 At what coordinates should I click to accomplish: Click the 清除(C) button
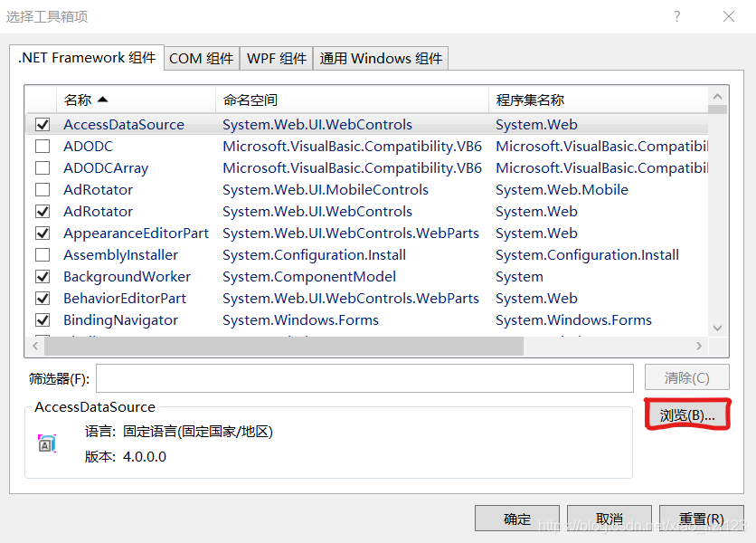[x=687, y=377]
